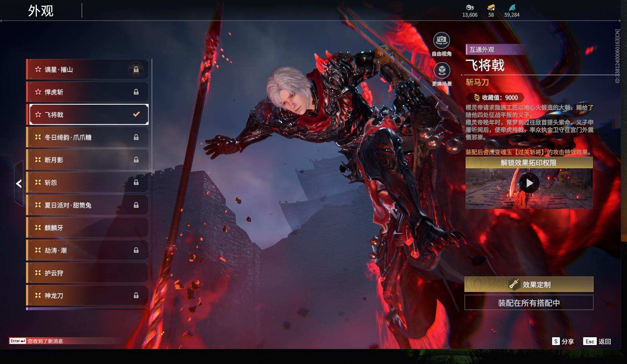Click the 互通外观 tag label
Viewport: 627px width, 364px height.
[482, 50]
